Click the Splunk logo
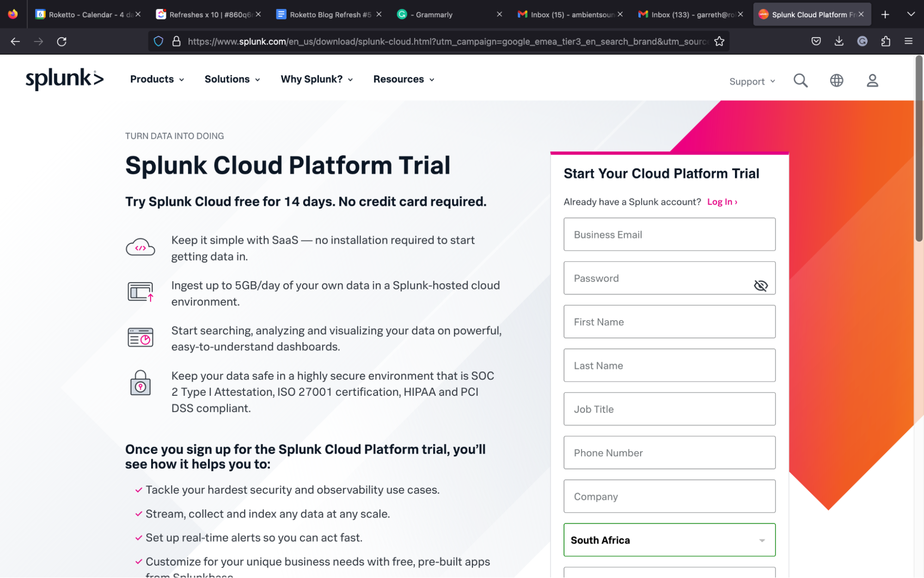Screen dimensions: 924x578 point(65,79)
